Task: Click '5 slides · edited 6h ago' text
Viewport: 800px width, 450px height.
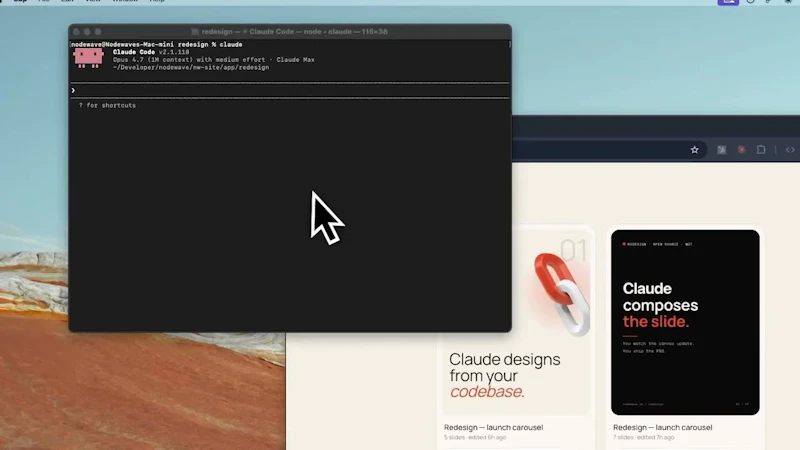Action: [x=475, y=437]
